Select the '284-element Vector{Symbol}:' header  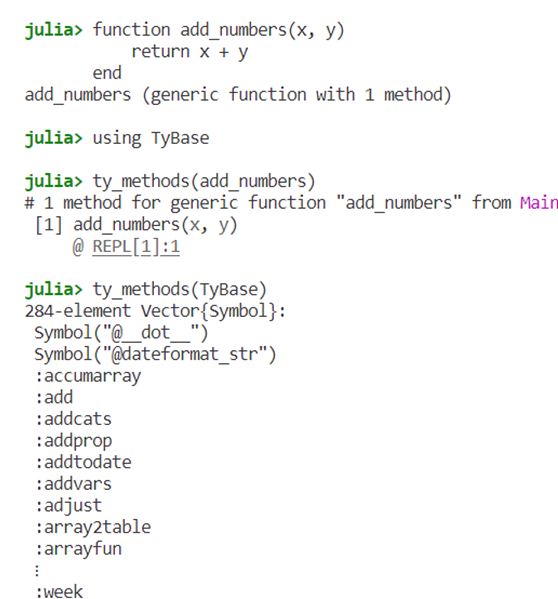point(155,311)
